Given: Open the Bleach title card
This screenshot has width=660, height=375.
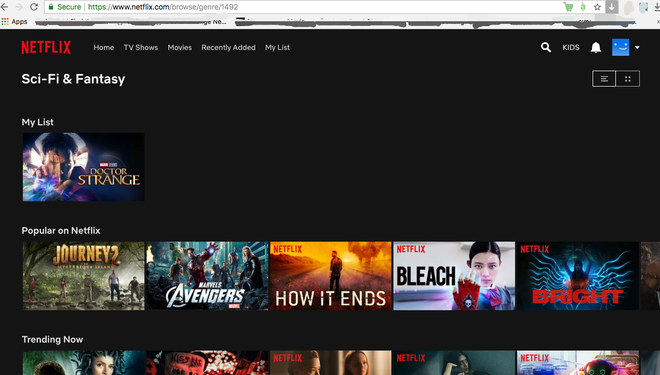Looking at the screenshot, I should click(454, 276).
